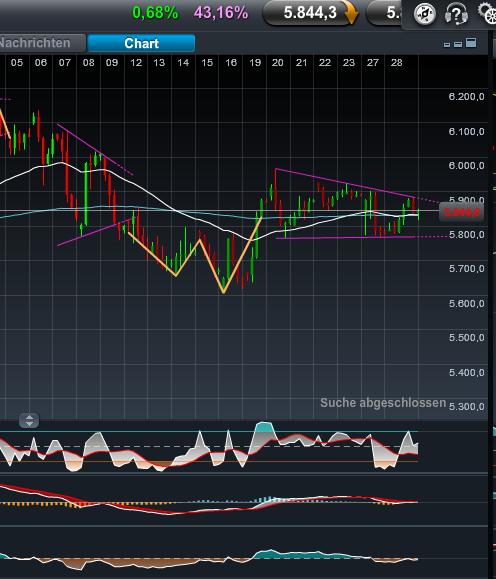Select date label 16 on the axis
This screenshot has width=496, height=579.
tap(231, 62)
